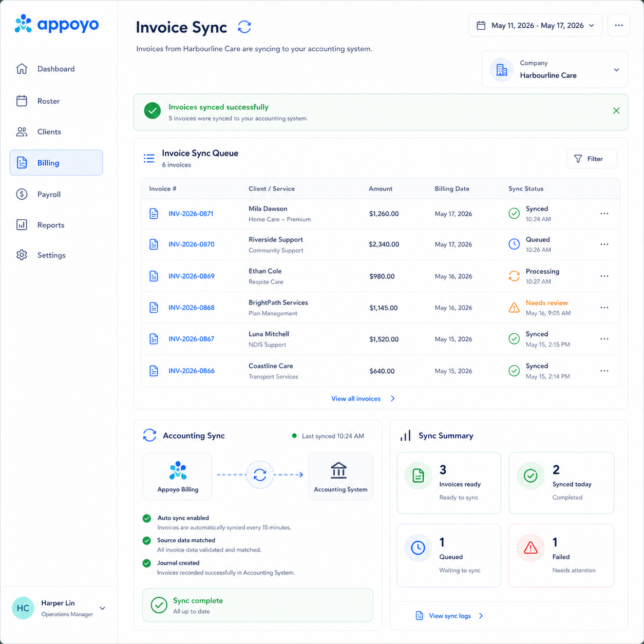Viewport: 644px width, 644px height.
Task: Click the Accounting System bank card
Action: pyautogui.click(x=340, y=477)
